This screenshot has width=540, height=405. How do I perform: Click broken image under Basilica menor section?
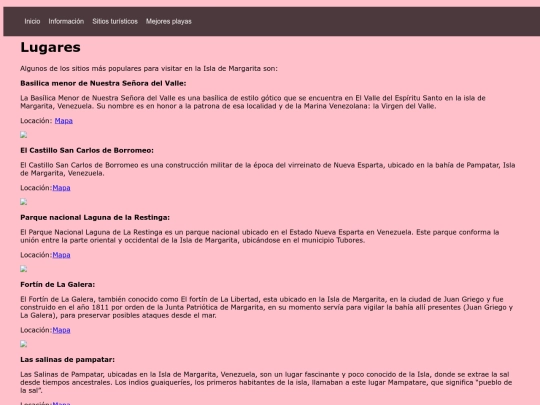click(23, 135)
